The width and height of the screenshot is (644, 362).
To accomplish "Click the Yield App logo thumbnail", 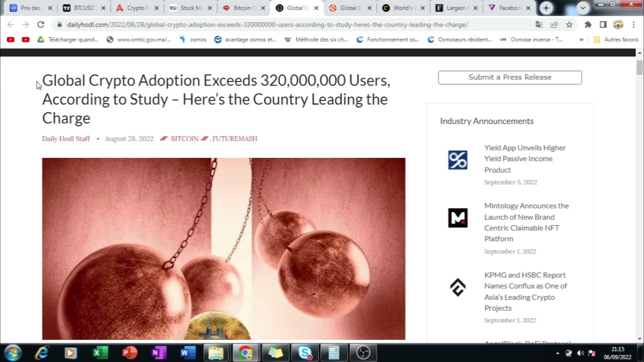I will point(458,160).
